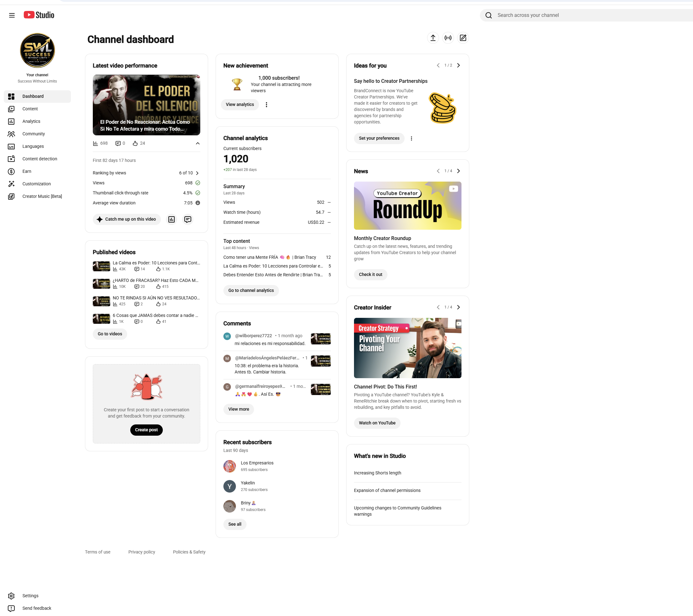Open Languages in sidebar
This screenshot has height=616, width=693.
[x=37, y=147]
